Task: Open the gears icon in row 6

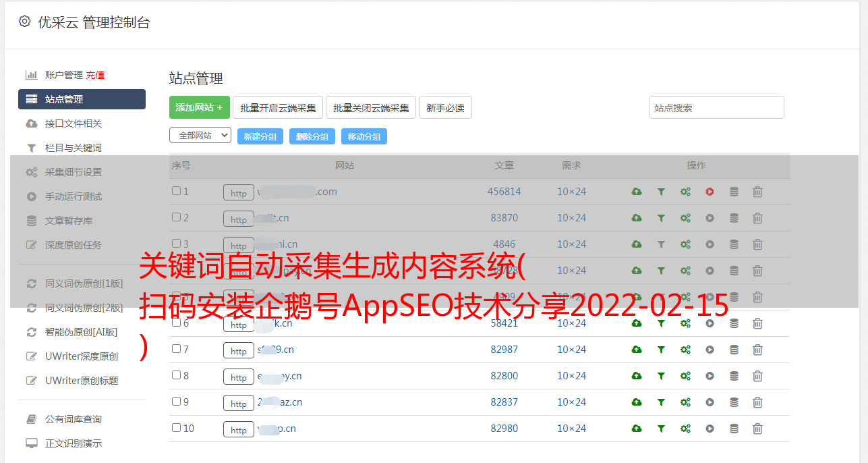Action: (x=685, y=323)
